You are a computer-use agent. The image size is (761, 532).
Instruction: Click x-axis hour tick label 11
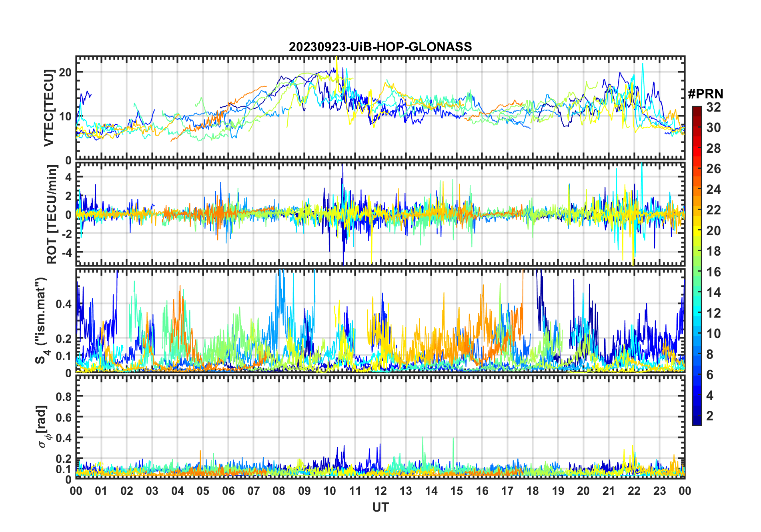[355, 491]
